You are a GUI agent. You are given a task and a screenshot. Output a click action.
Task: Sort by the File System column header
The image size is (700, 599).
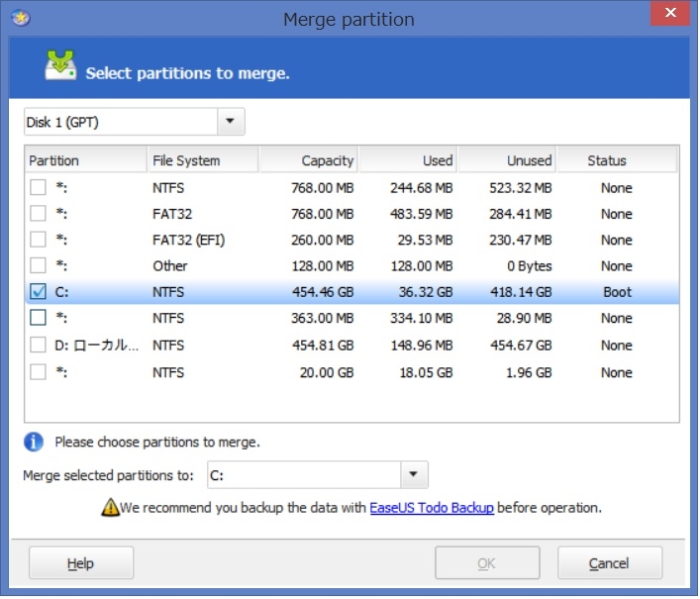coord(202,160)
